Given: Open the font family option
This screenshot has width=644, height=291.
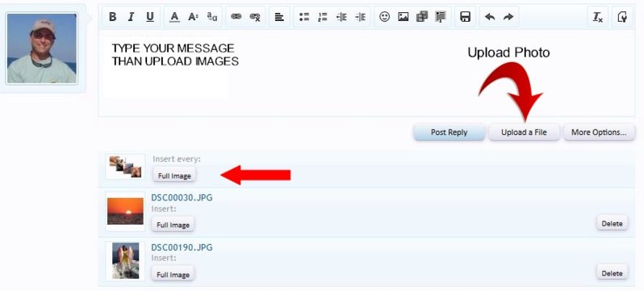Looking at the screenshot, I should point(212,17).
